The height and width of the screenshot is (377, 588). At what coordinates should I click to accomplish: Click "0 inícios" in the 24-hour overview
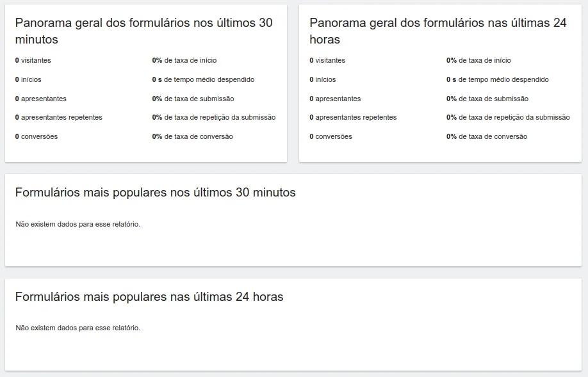point(323,79)
